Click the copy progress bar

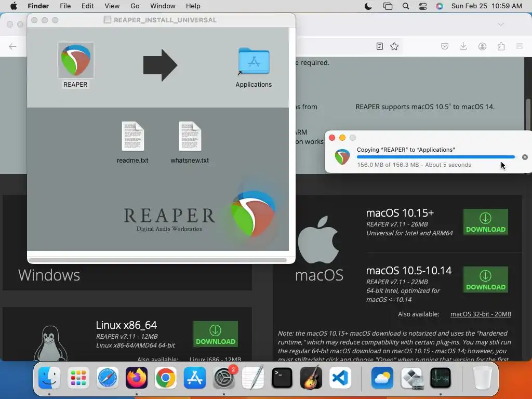(x=436, y=157)
